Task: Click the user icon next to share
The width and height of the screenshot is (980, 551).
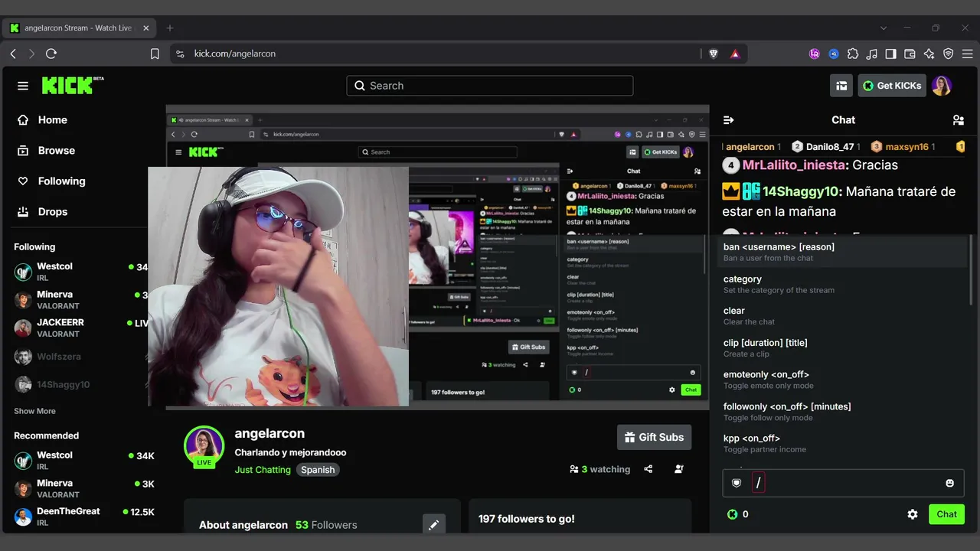Action: click(679, 469)
